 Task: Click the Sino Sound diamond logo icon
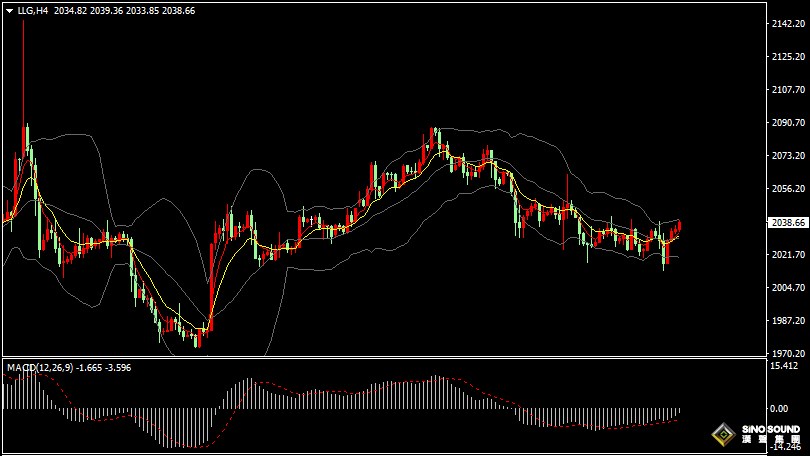(x=722, y=435)
